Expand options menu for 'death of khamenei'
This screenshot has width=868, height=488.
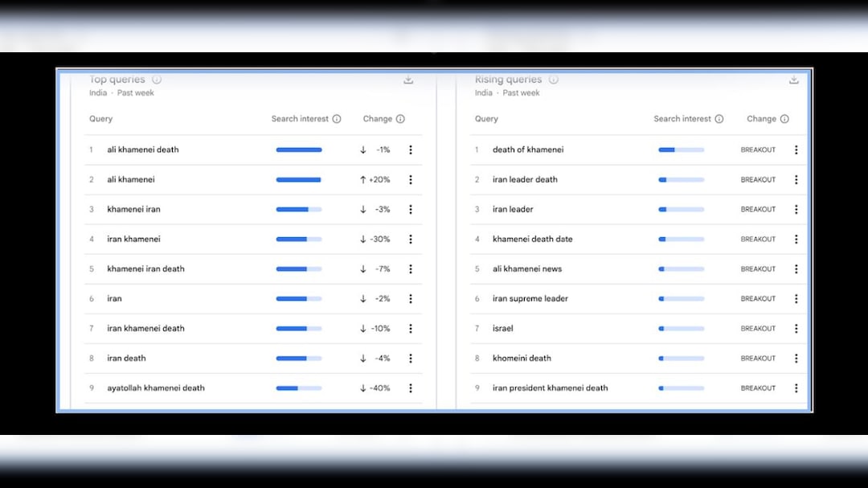pyautogui.click(x=796, y=150)
